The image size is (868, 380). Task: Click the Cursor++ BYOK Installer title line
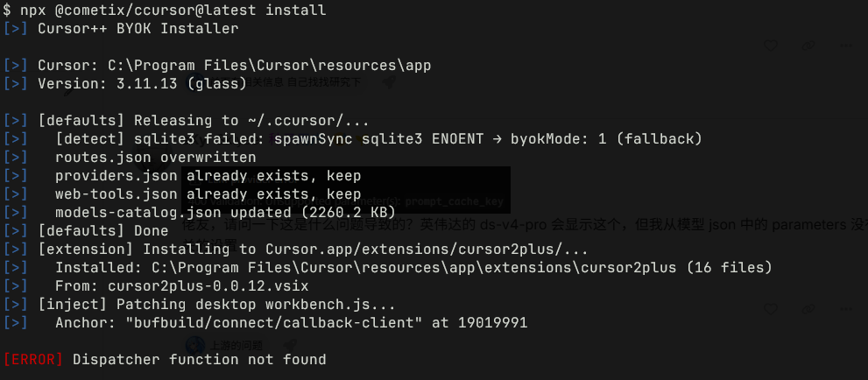[138, 28]
